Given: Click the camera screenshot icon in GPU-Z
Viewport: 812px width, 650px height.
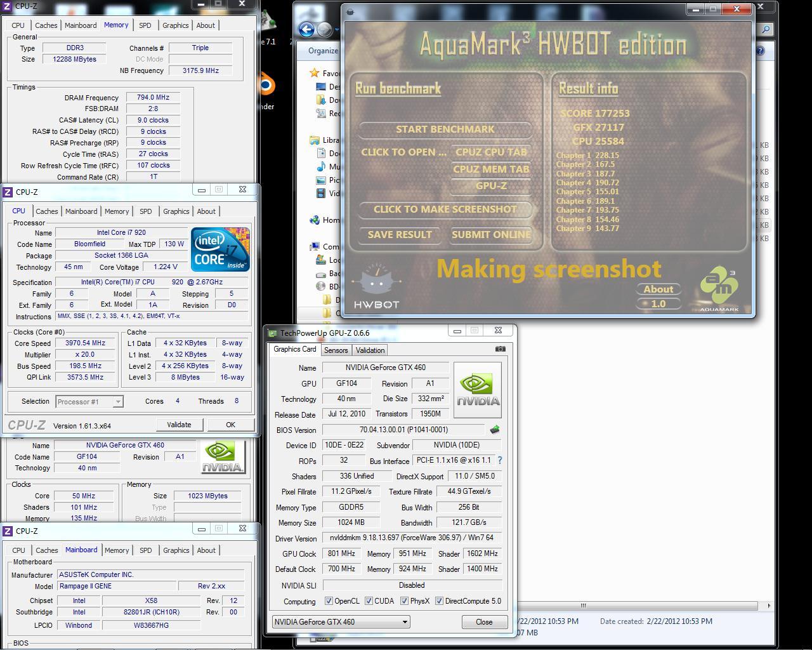Looking at the screenshot, I should pos(500,349).
